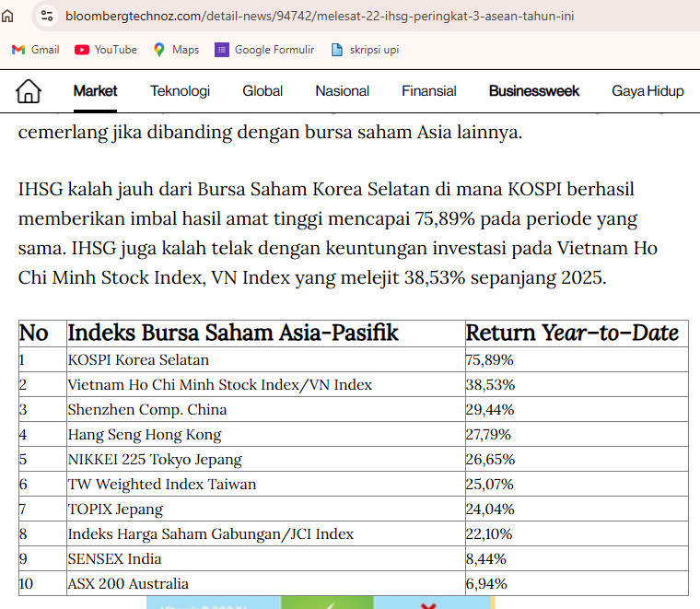Open the Nasional section

343,91
